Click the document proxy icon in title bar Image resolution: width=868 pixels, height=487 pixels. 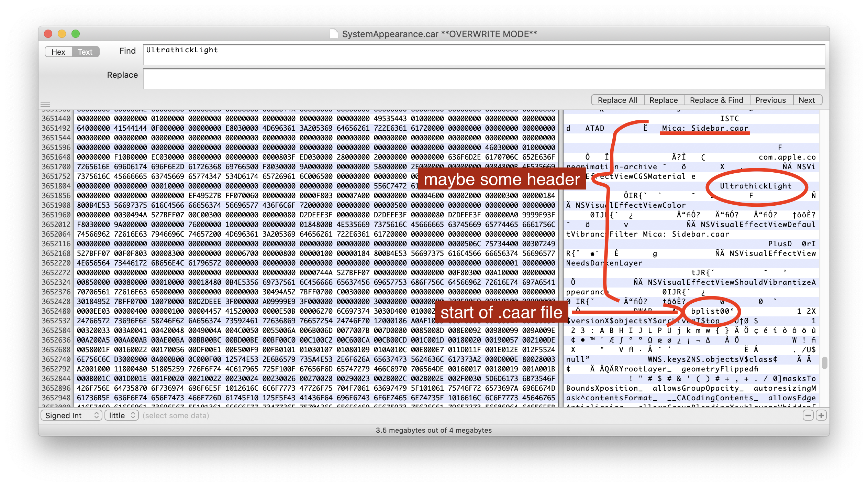333,34
